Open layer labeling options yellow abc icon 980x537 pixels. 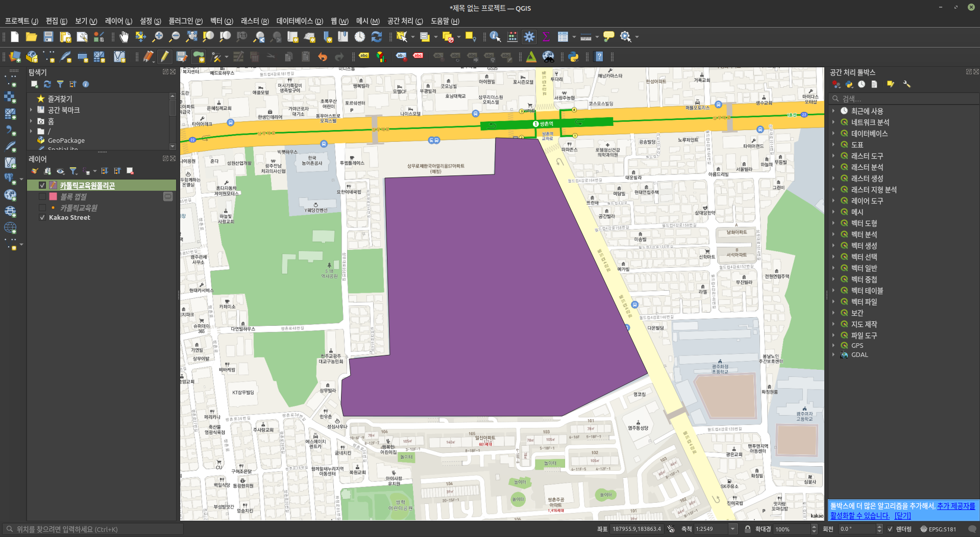point(364,56)
